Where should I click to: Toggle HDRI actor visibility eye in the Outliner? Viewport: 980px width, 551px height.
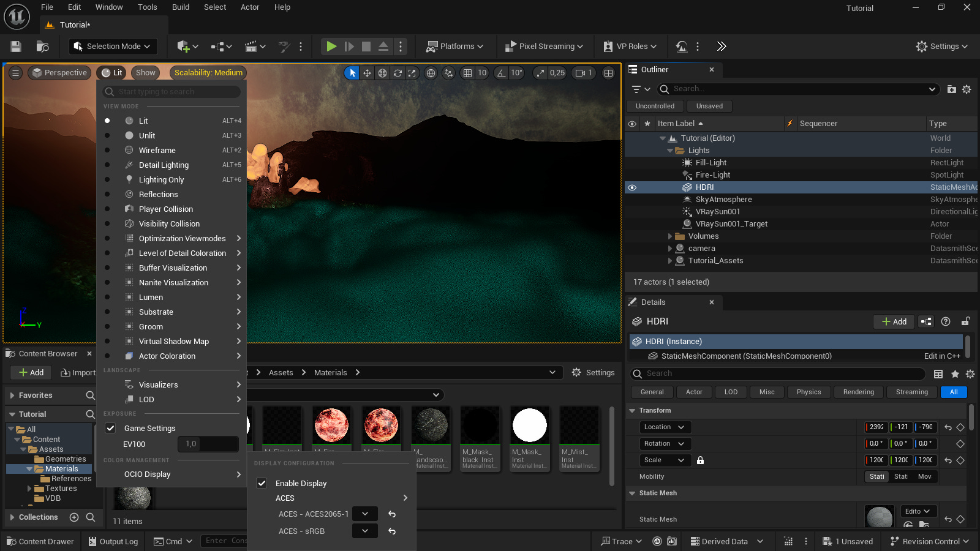(632, 187)
